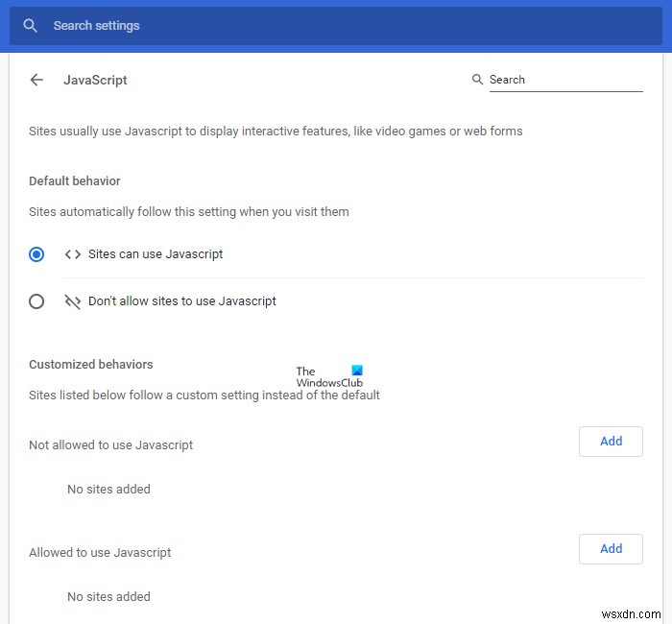
Task: Select the Sites can use Javascript radio button
Action: (36, 254)
